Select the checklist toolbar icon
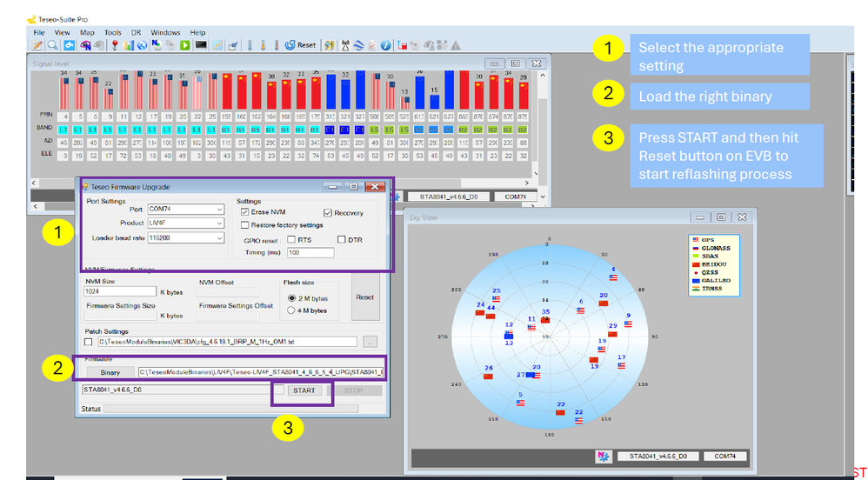868x480 pixels. [233, 45]
